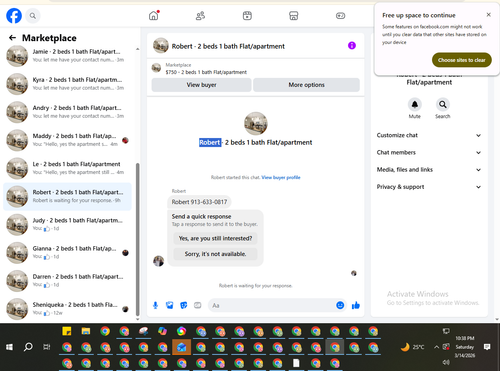Attach a photo with the image icon
The height and width of the screenshot is (371, 500).
tap(170, 305)
